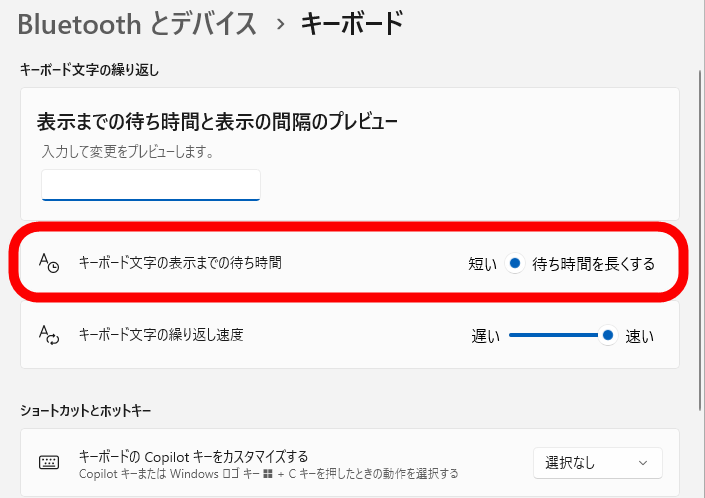The image size is (705, 498).
Task: Click the blue track of repeat speed slider
Action: coord(555,336)
